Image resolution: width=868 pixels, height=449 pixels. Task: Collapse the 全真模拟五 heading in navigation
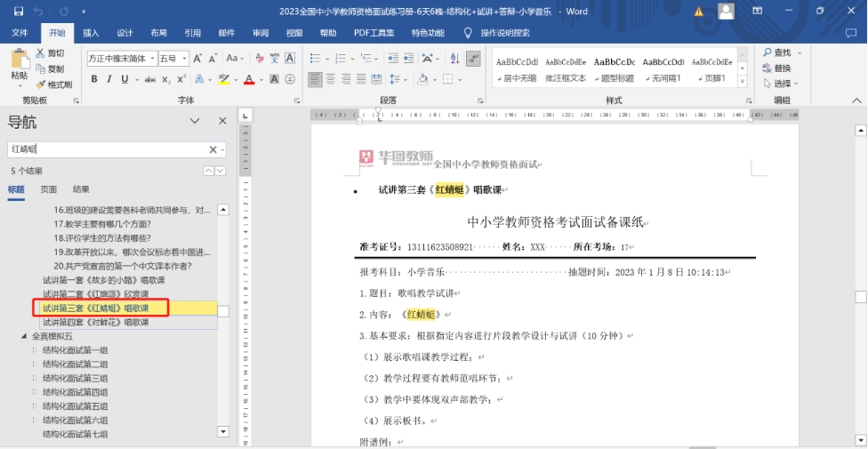tap(24, 336)
